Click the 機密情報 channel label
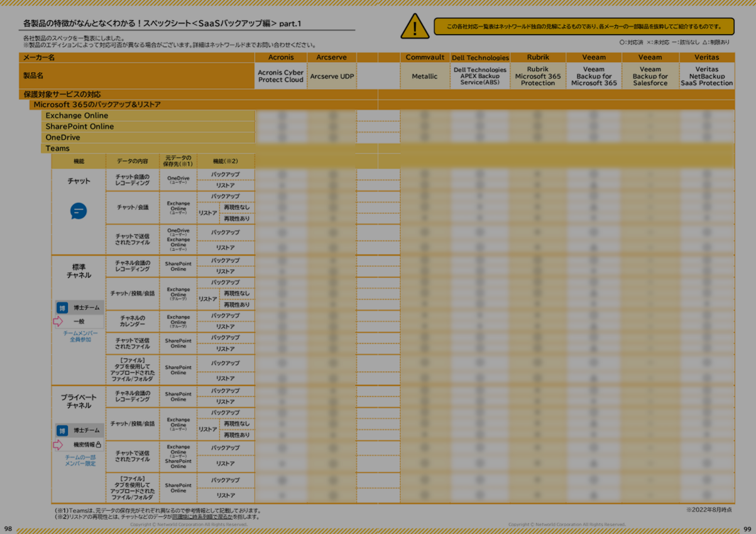 tap(84, 445)
